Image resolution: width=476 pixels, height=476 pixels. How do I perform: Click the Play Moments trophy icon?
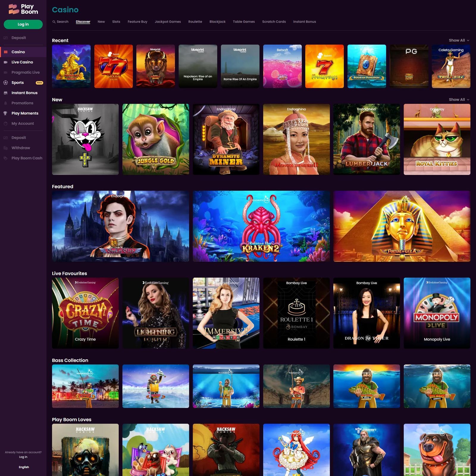pos(6,113)
